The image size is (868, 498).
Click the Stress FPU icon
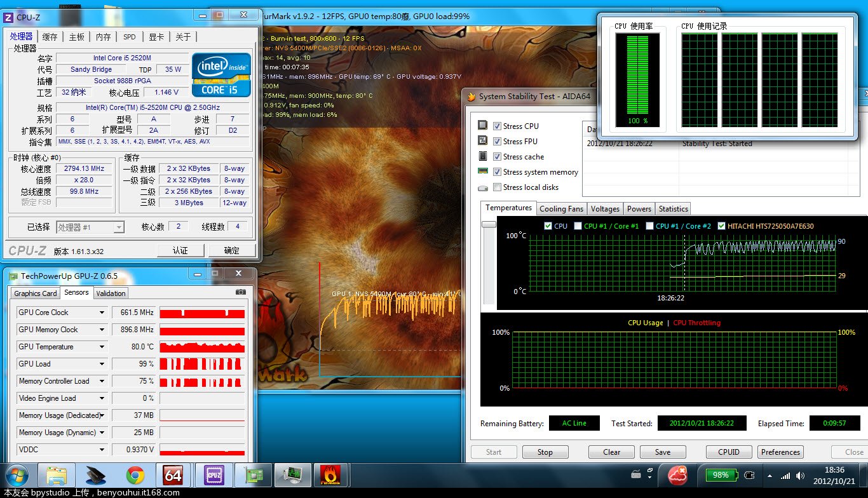pyautogui.click(x=483, y=141)
